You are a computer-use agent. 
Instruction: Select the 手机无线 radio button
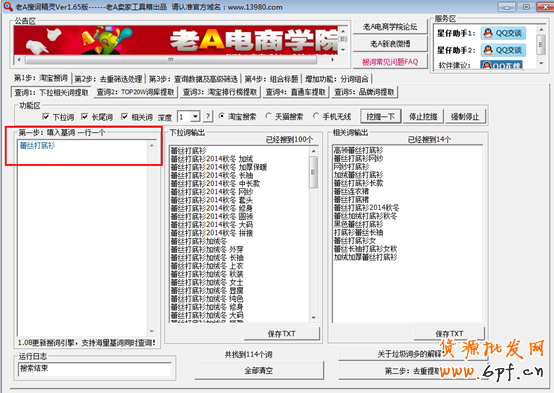[316, 116]
